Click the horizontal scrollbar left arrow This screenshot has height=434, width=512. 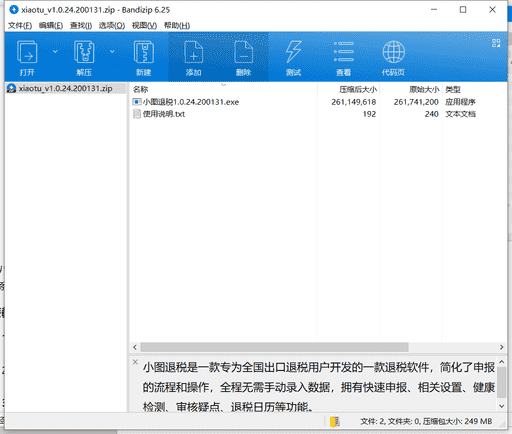pos(135,347)
